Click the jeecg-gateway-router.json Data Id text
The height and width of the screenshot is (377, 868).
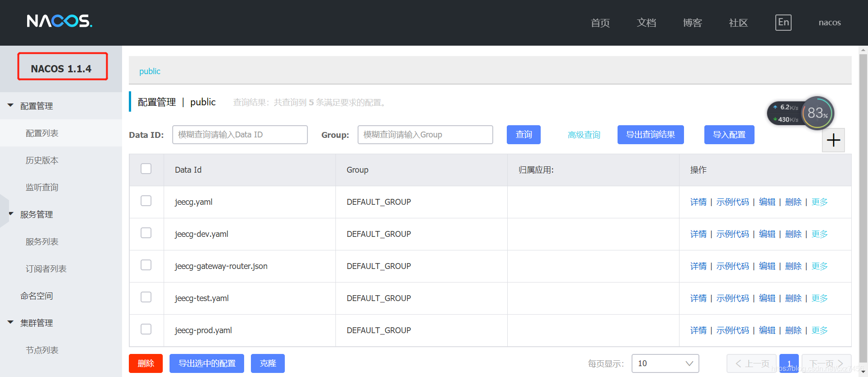[221, 266]
